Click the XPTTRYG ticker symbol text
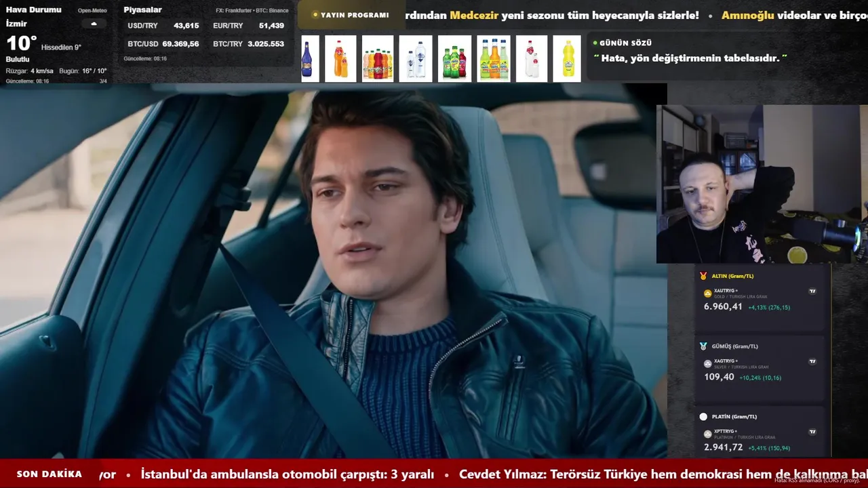868x488 pixels. pos(724,431)
